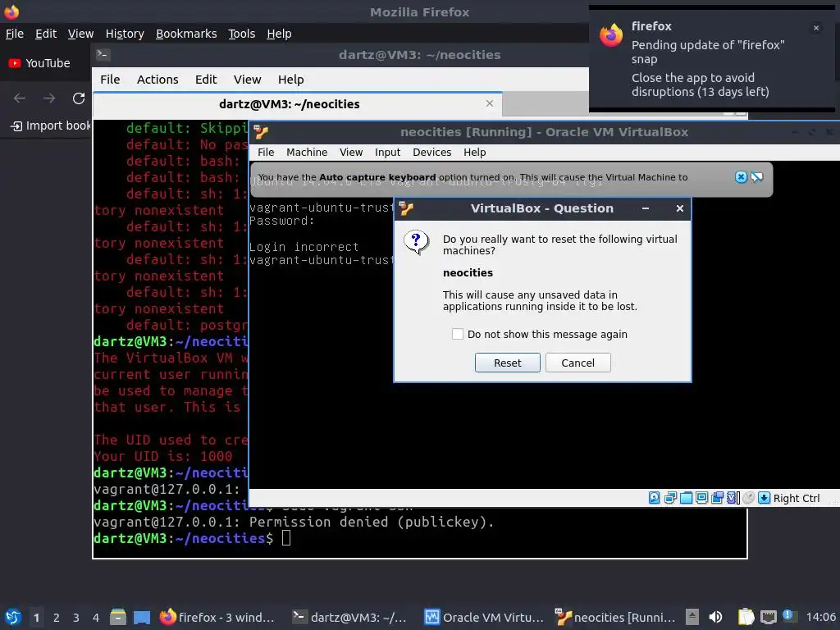Click VirtualBox icon in neocities window title bar

(261, 132)
